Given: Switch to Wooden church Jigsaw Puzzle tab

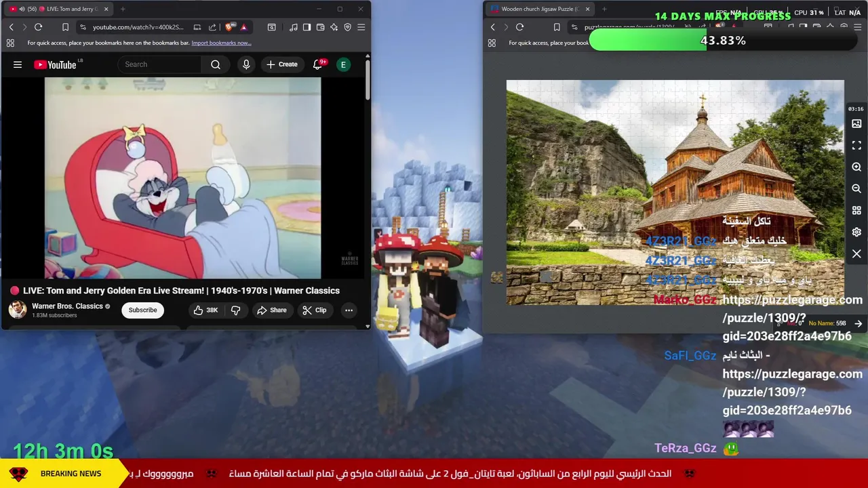Looking at the screenshot, I should coord(539,9).
